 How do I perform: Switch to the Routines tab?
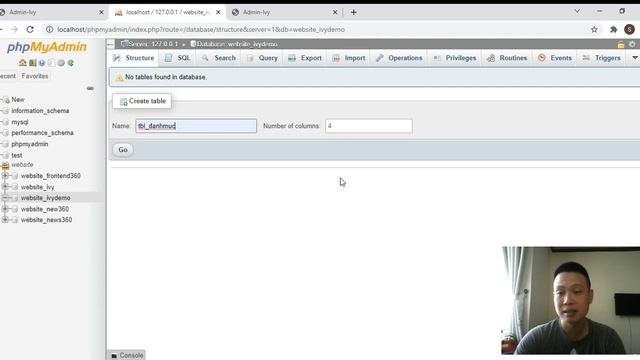(507, 58)
